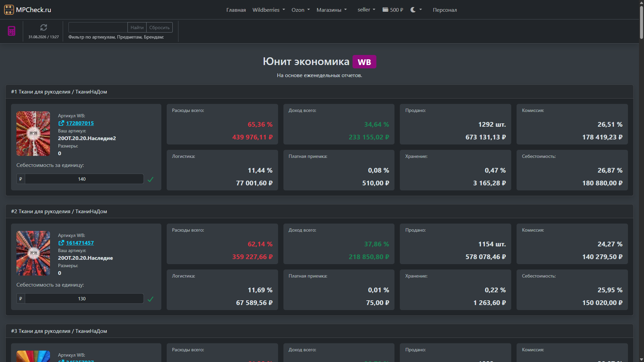
Task: Click the income total 233 155,02 ₽
Action: [x=369, y=137]
